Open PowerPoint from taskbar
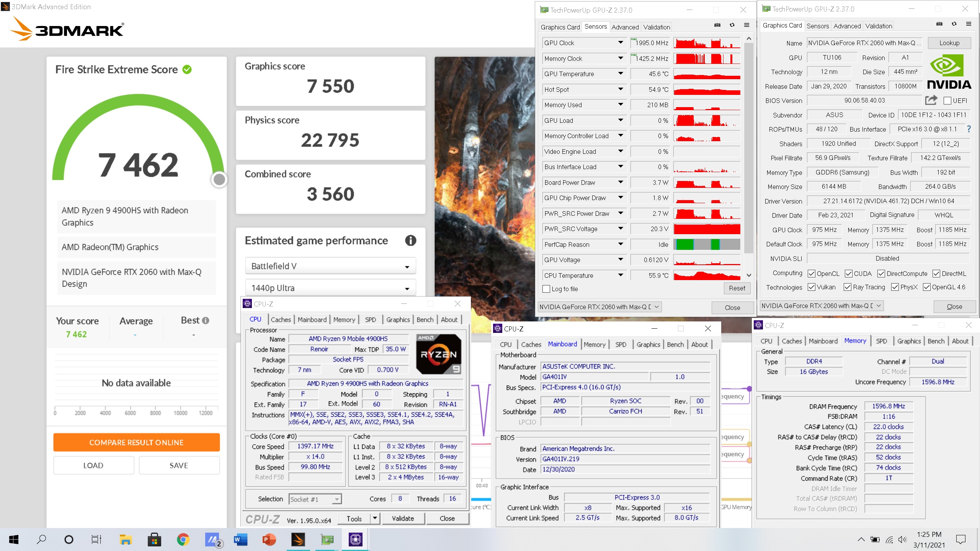Viewport: 980px width, 551px height. click(269, 540)
